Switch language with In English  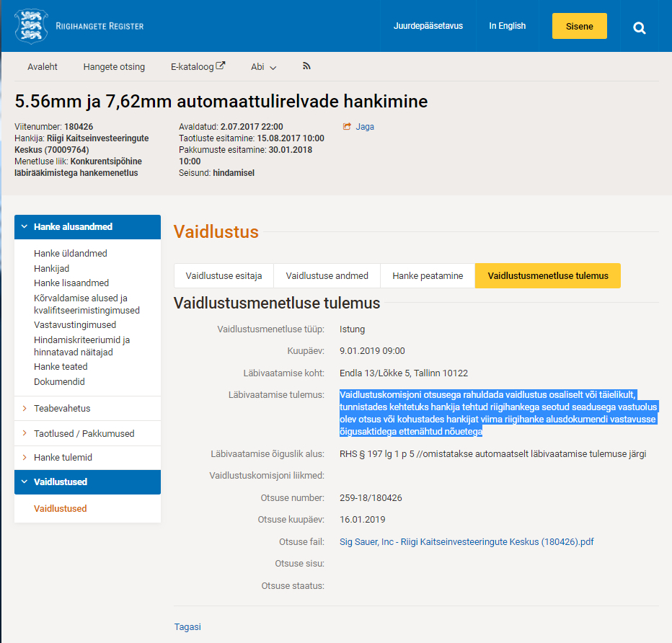[x=507, y=26]
